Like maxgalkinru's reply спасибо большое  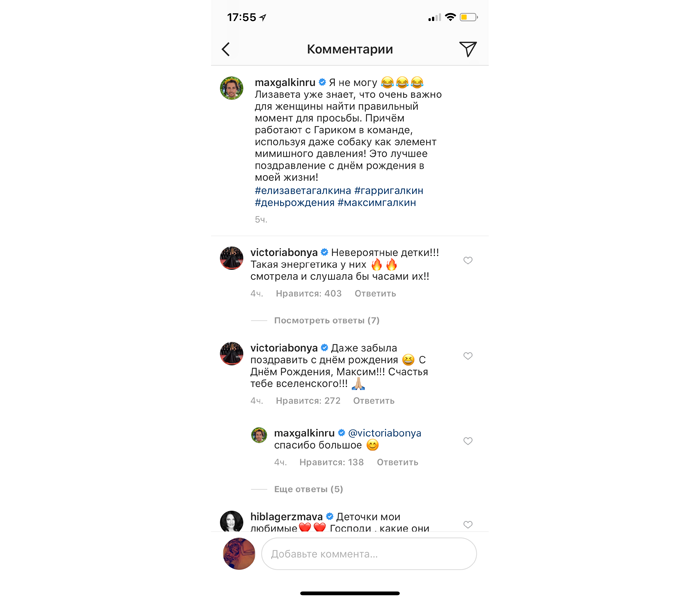[x=467, y=441]
